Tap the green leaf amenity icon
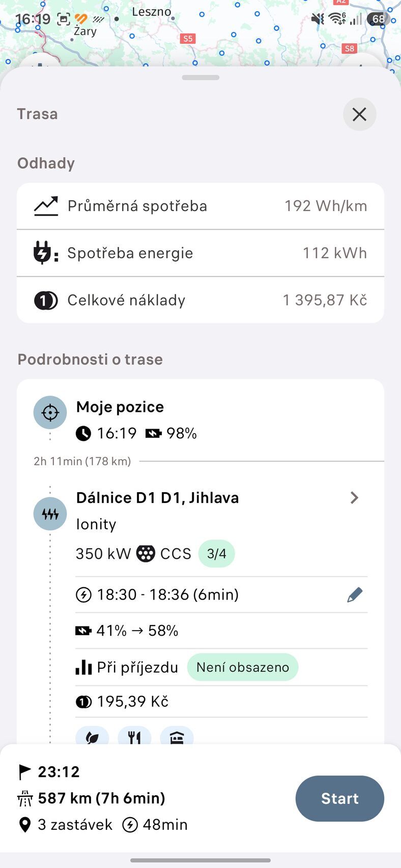Screen dimensions: 401x868 tap(92, 736)
